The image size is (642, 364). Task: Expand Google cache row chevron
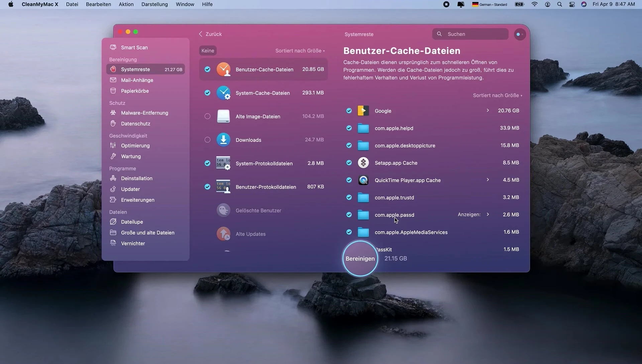[488, 111]
